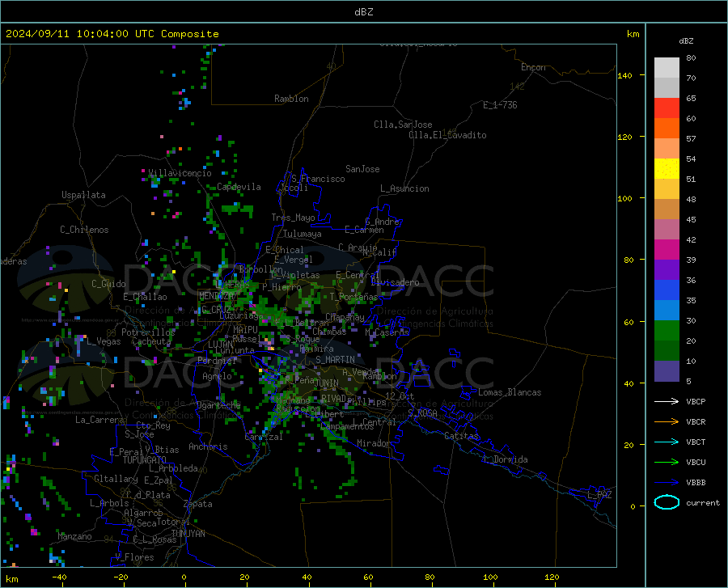
Task: Select the 'Villavicencio' place label
Action: point(180,173)
